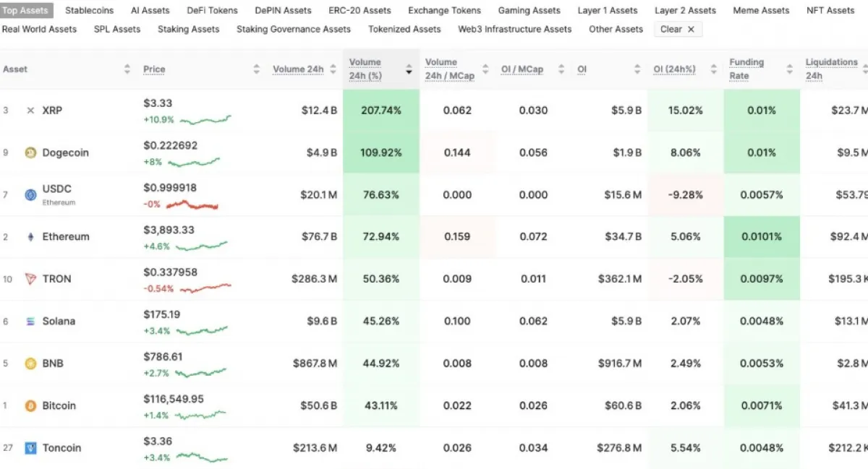Open Bitcoin price sparkline chart

[200, 415]
